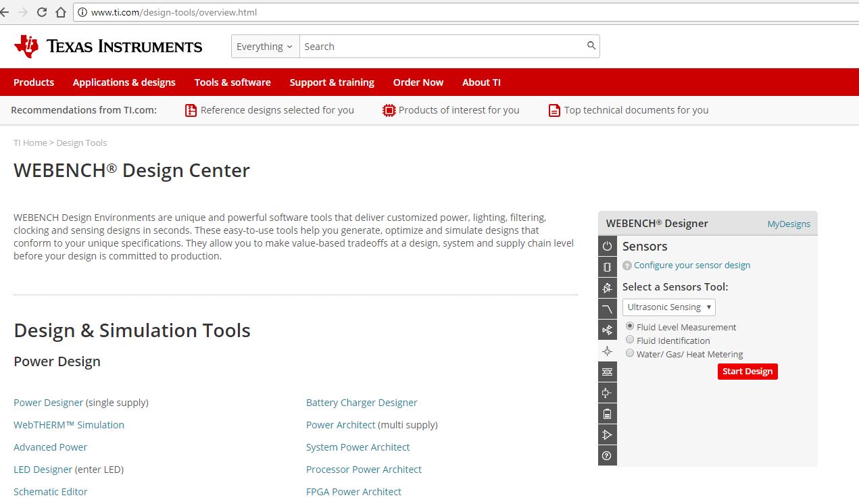Open the Schematic Editor link
Screen dimensions: 859x504
coord(51,492)
